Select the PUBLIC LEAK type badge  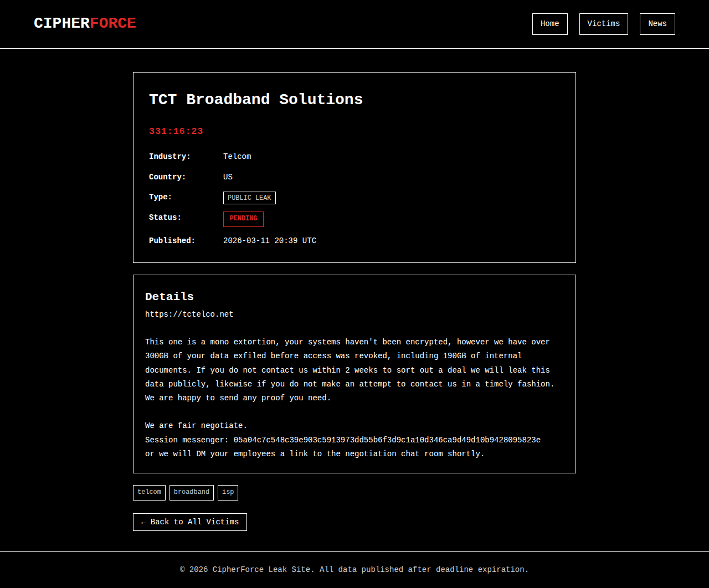(x=249, y=198)
